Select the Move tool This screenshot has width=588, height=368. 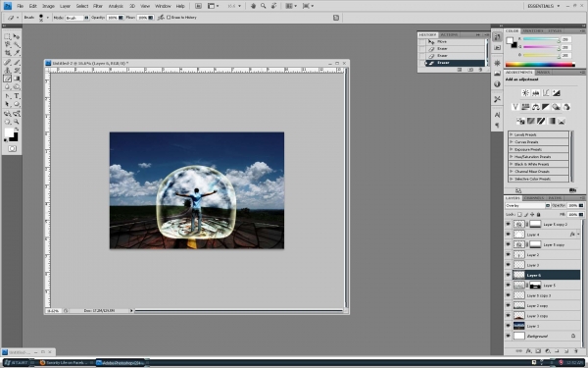pos(17,36)
